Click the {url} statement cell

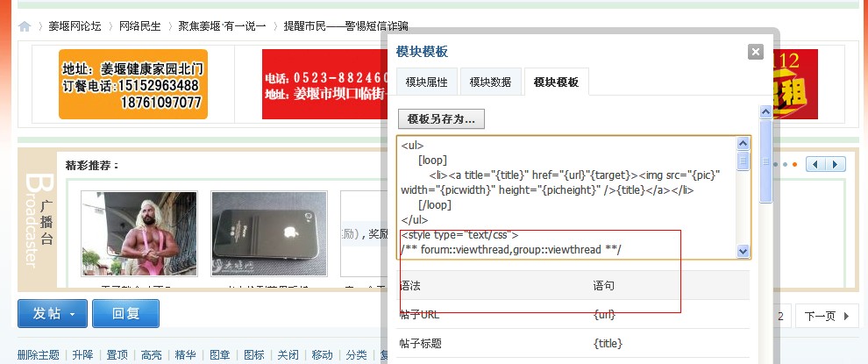pyautogui.click(x=604, y=315)
